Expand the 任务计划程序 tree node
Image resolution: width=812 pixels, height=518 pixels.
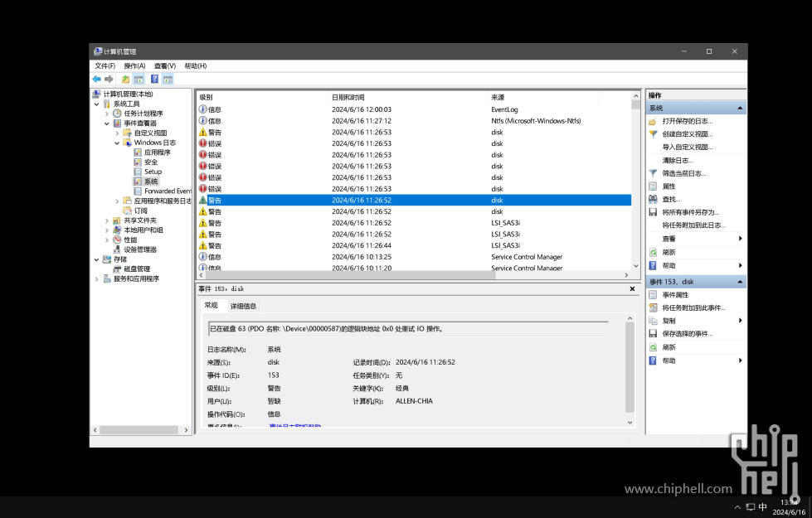pos(107,114)
